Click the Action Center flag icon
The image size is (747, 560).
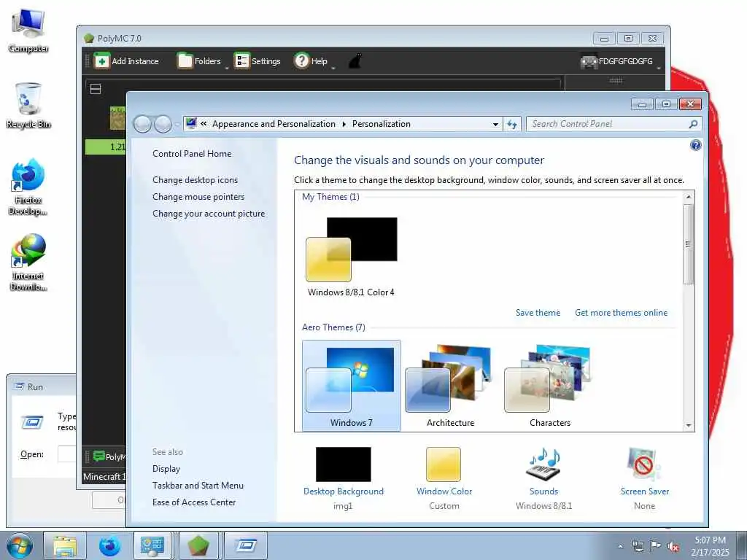point(656,546)
